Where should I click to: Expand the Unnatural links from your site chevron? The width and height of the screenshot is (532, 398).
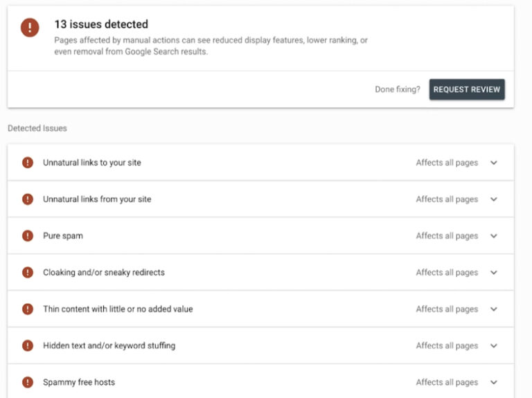click(494, 199)
